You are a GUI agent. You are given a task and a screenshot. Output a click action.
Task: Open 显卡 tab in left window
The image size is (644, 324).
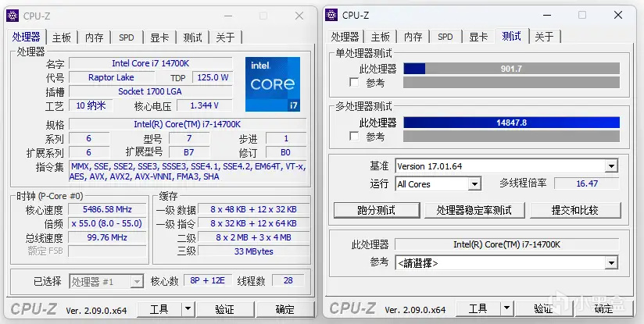pos(159,37)
